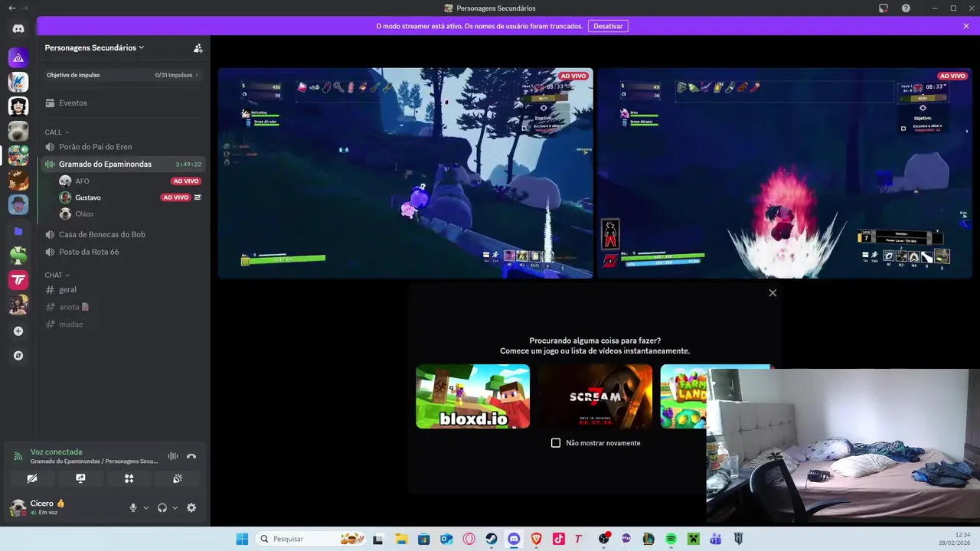Screen dimensions: 980x551
Task: Mute the microphone
Action: (x=133, y=507)
